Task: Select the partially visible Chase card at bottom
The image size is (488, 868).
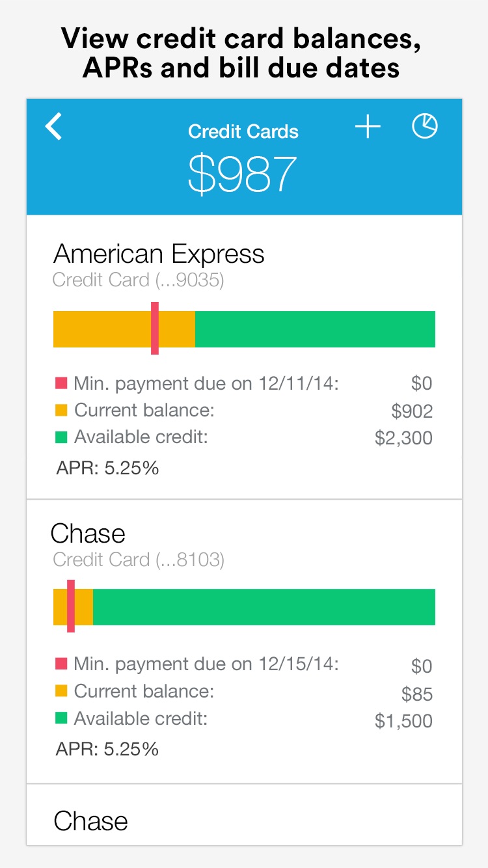Action: coord(244,815)
